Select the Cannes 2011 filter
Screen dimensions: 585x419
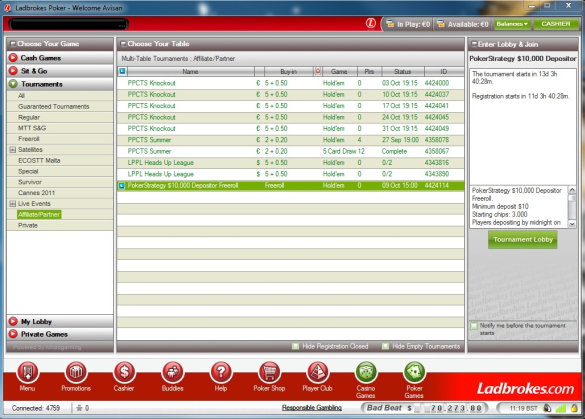point(37,193)
